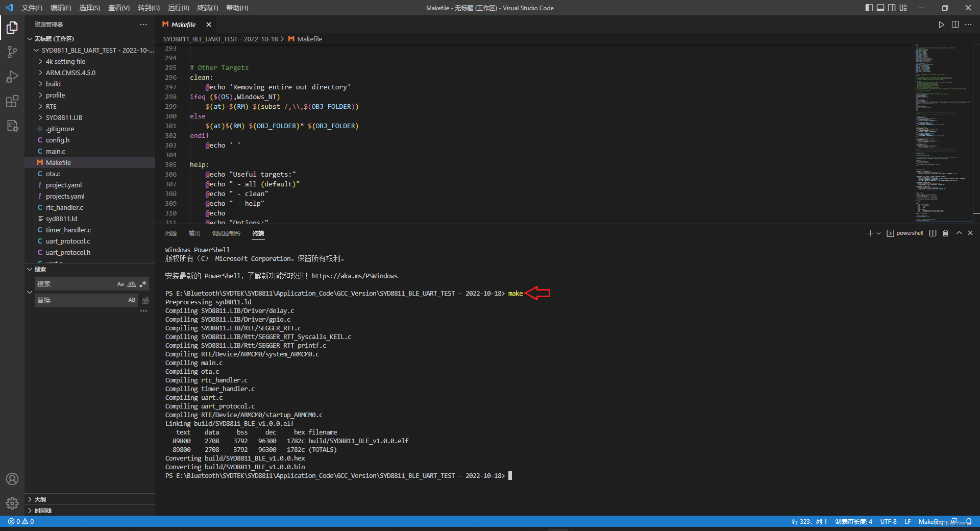Toggle match case in search box
Viewport: 980px width, 531px height.
(120, 284)
